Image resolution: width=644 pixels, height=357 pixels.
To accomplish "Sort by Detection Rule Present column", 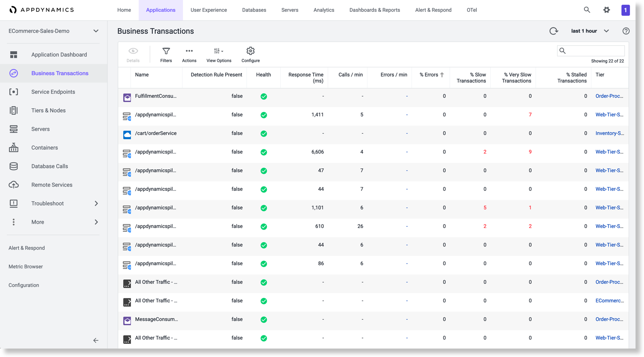I will point(216,75).
